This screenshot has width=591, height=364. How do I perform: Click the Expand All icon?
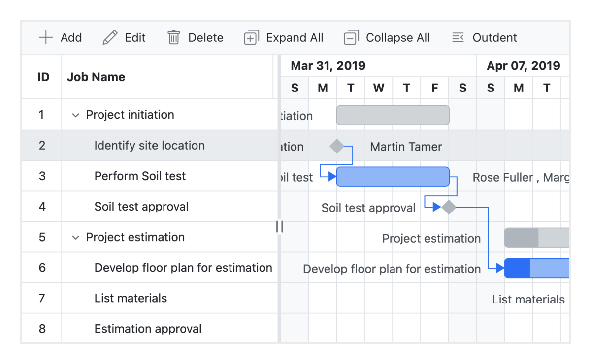(x=251, y=37)
